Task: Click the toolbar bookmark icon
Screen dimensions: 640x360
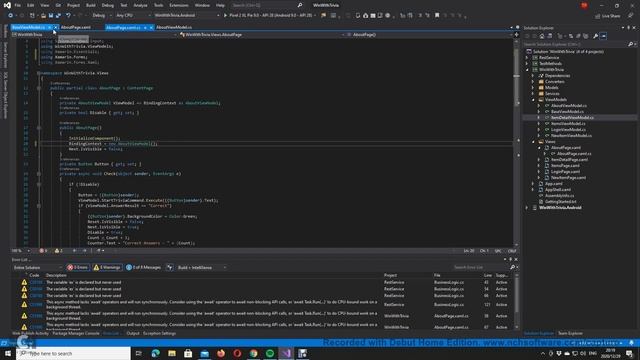Action: (437, 16)
